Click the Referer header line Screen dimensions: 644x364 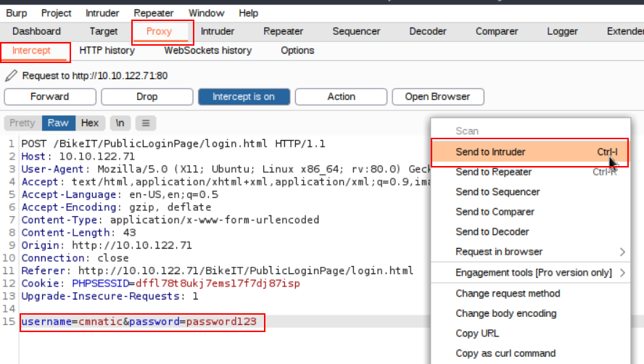pyautogui.click(x=218, y=270)
